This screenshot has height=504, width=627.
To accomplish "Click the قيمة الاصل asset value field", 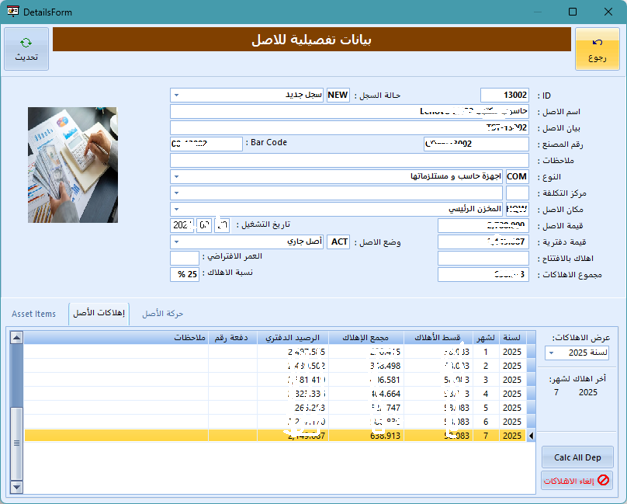I will point(483,226).
